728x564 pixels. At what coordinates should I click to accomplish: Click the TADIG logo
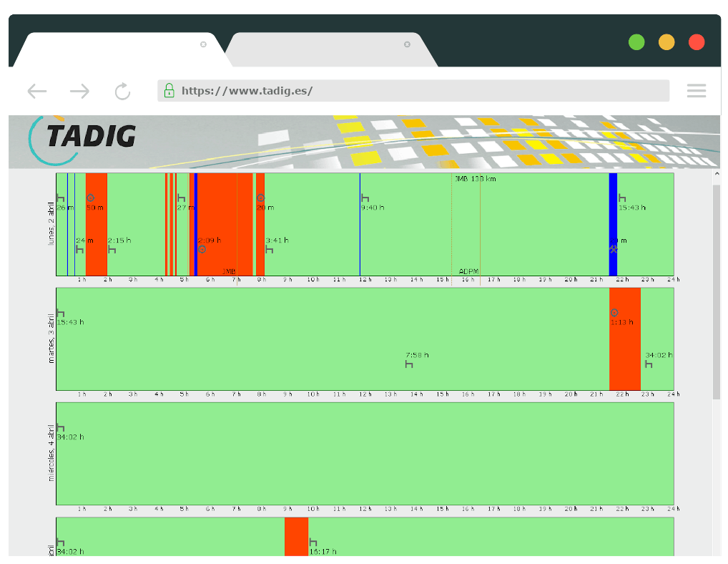point(83,136)
